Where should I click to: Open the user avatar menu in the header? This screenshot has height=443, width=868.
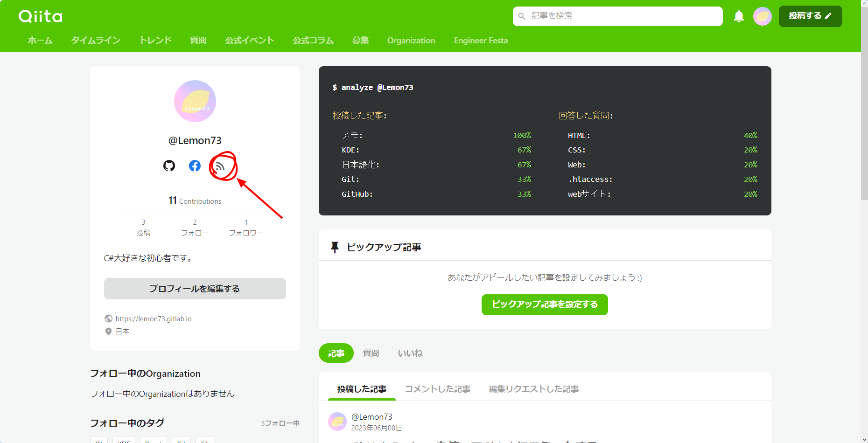[x=762, y=16]
